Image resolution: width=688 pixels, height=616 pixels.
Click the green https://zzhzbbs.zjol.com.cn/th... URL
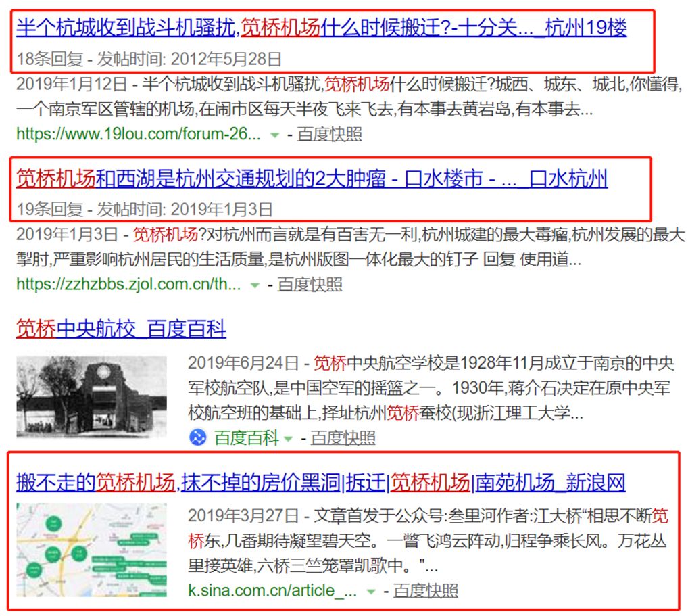click(128, 285)
